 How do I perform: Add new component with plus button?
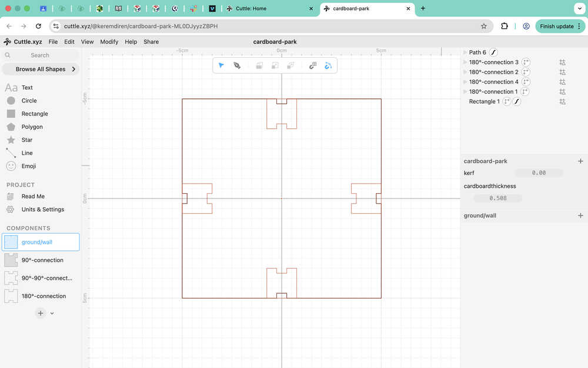tap(41, 313)
